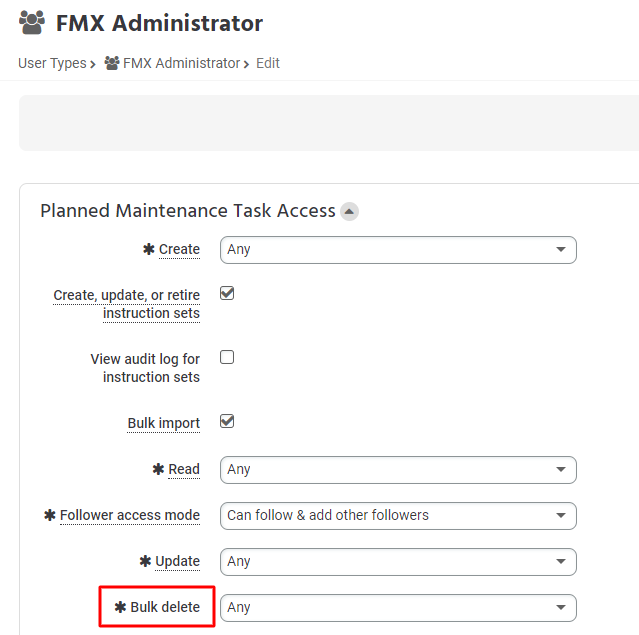Click the users icon in the breadcrumb
639x635 pixels.
112,63
